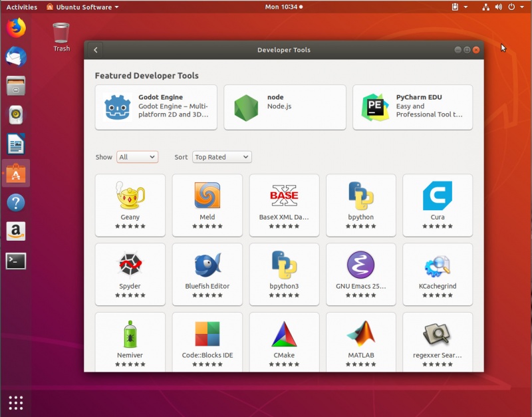Select the Meld diff tool
This screenshot has height=417, width=532.
pyautogui.click(x=207, y=205)
